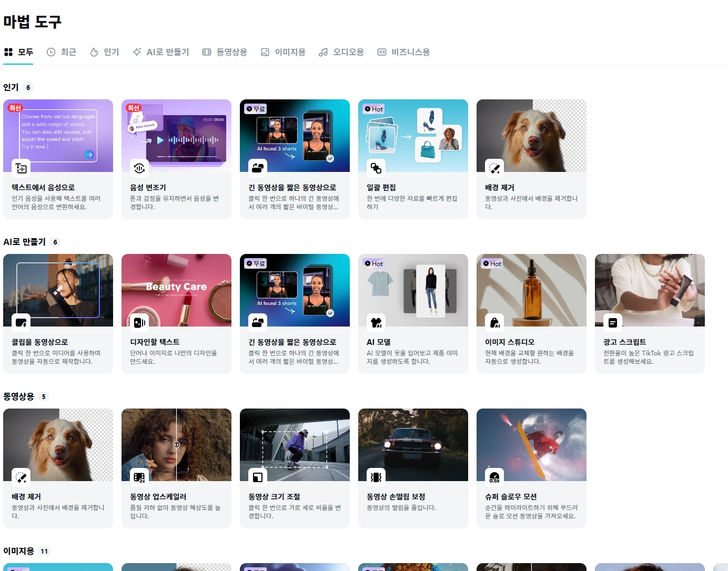The height and width of the screenshot is (571, 728).
Task: Click the 최신 badge on 텍스트에서 음성으로 card
Action: pos(15,108)
